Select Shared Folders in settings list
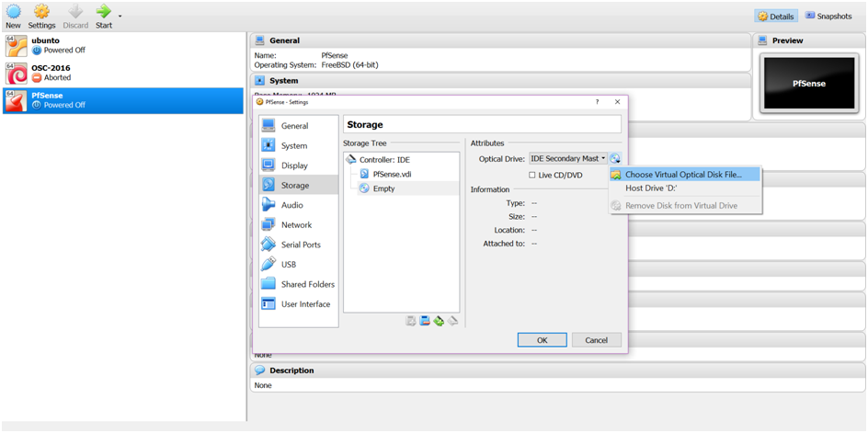Screen dimensions: 868x433 [307, 284]
